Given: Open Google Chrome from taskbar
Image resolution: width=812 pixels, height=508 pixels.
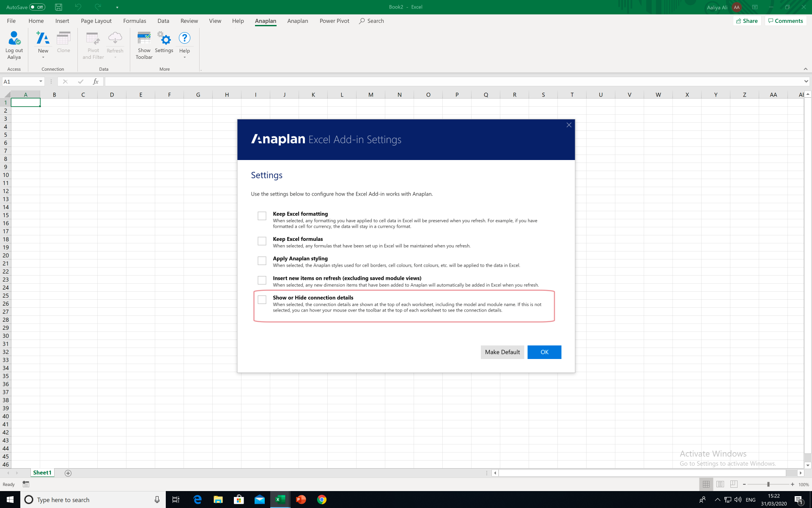Looking at the screenshot, I should coord(322,500).
